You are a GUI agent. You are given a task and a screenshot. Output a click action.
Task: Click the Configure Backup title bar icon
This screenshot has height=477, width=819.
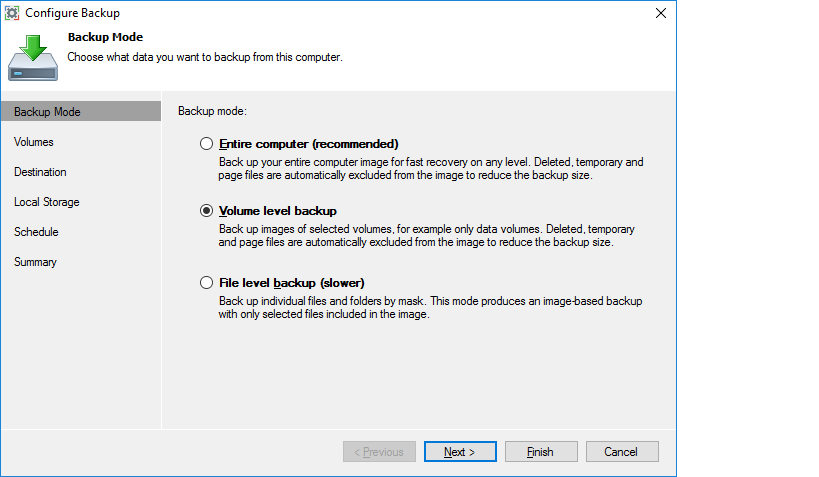pos(13,13)
